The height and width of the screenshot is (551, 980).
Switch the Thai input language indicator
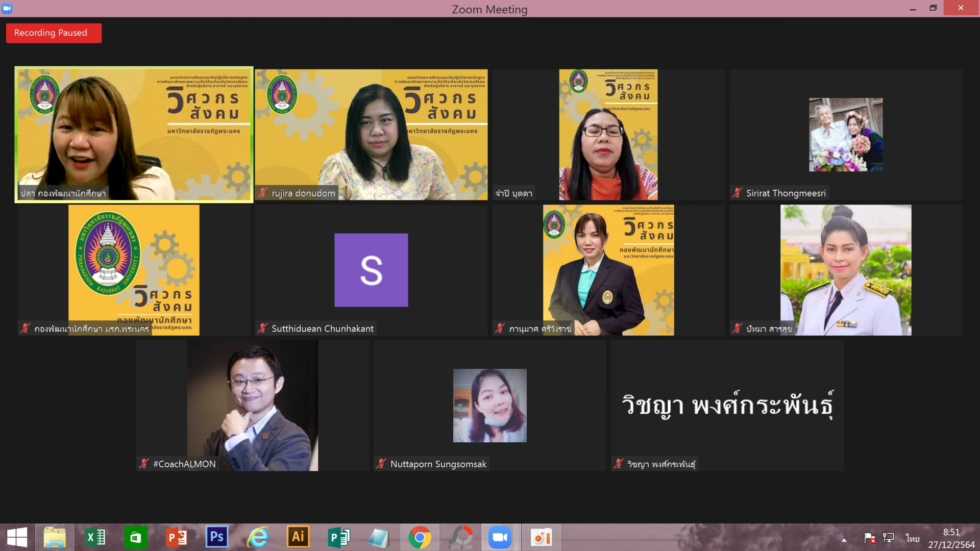(913, 538)
